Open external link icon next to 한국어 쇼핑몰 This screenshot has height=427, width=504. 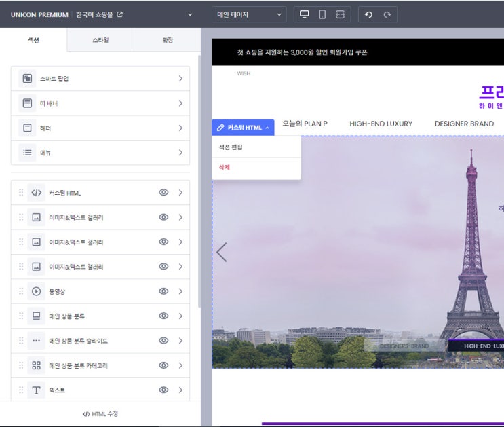(119, 14)
